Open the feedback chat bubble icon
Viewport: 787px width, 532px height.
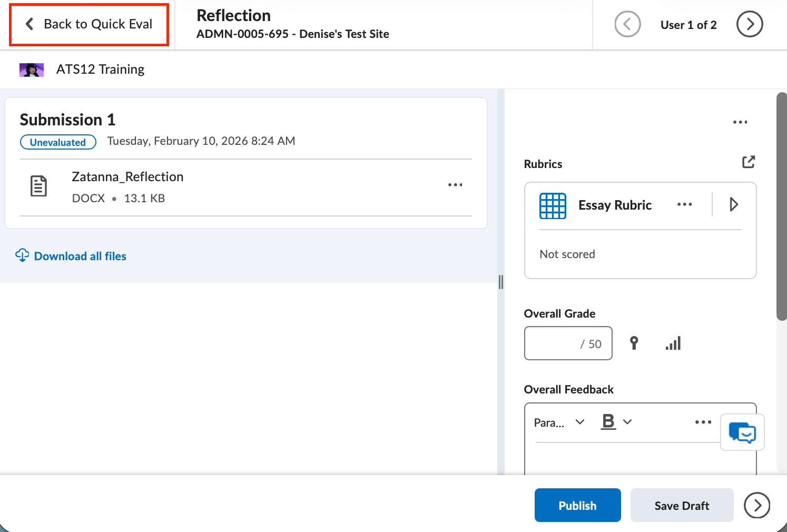pyautogui.click(x=742, y=432)
